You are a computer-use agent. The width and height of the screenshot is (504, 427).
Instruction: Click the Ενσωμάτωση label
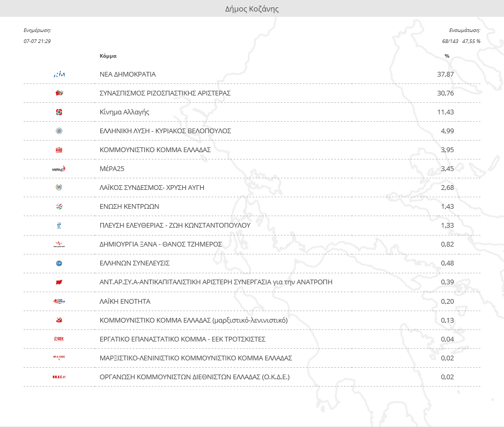465,30
